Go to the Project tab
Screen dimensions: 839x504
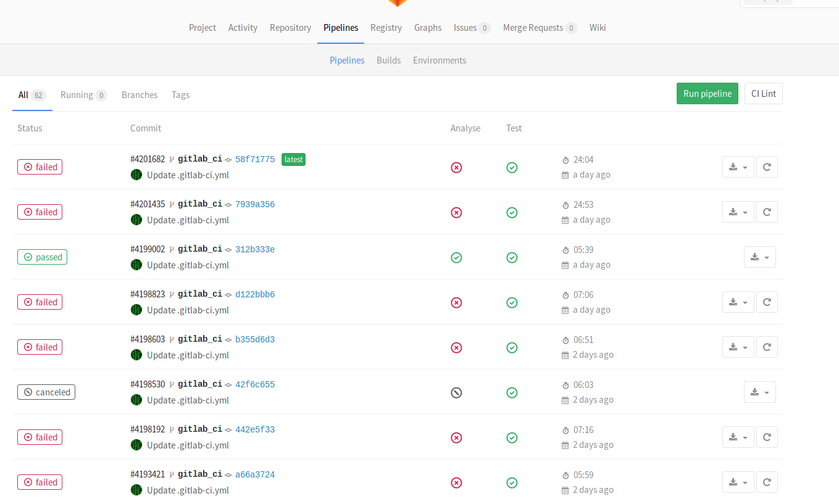[202, 28]
